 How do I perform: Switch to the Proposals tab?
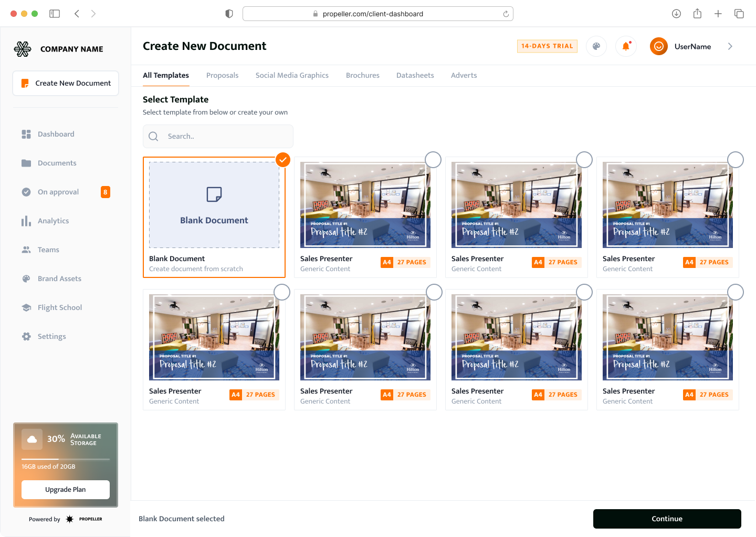(x=222, y=75)
